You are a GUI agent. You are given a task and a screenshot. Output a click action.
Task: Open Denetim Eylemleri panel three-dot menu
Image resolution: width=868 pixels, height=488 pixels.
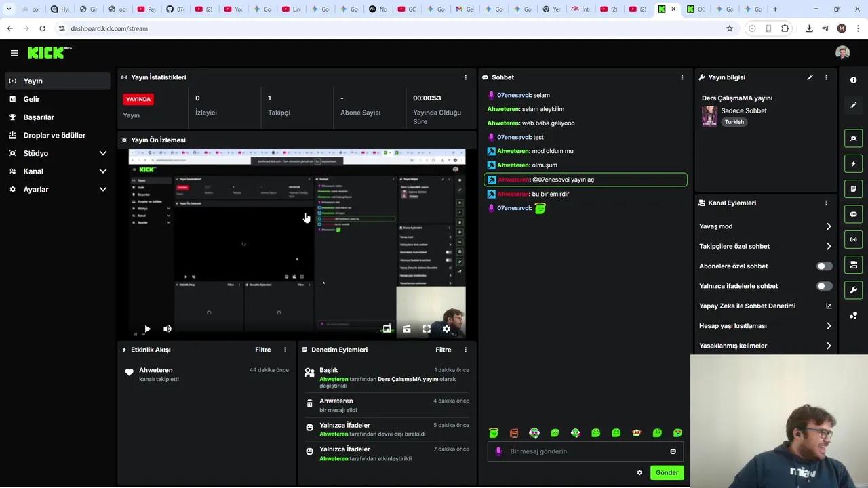465,350
